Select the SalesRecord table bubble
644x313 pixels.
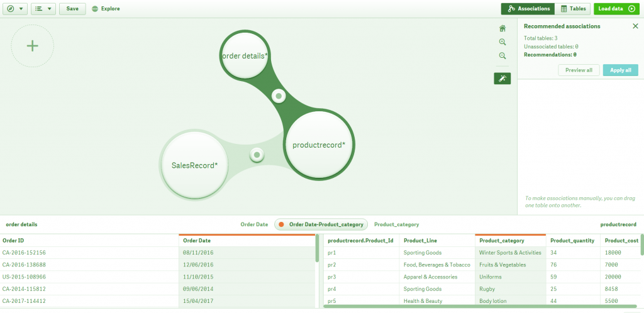coord(195,165)
